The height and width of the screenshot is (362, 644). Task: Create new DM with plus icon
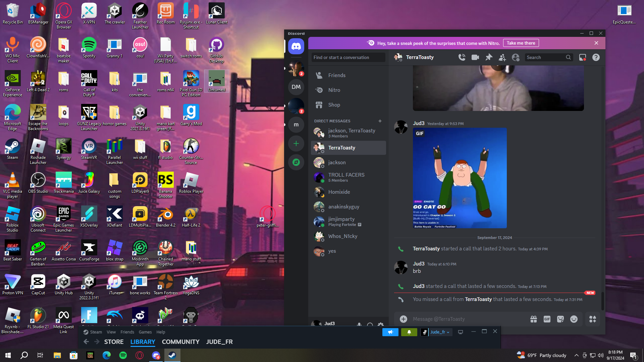pyautogui.click(x=380, y=121)
